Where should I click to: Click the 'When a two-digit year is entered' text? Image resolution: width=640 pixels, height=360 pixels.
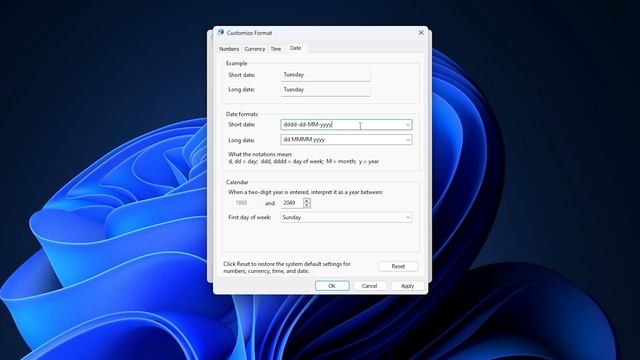click(x=305, y=192)
